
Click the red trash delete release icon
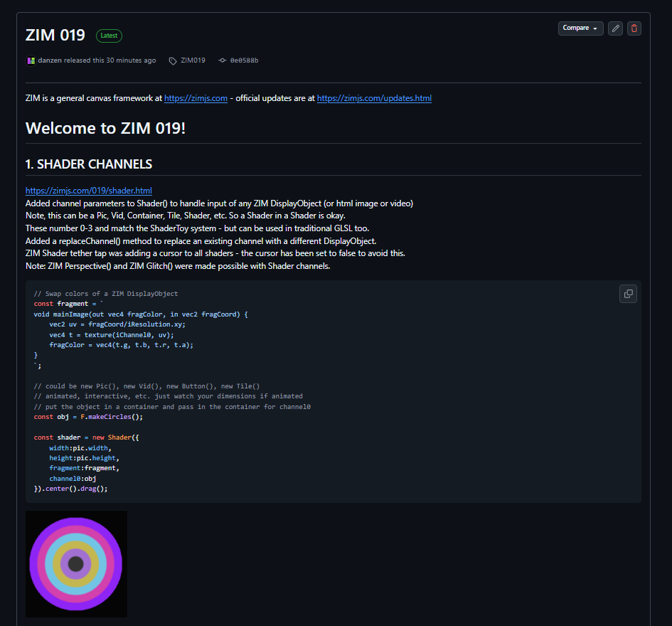[634, 28]
